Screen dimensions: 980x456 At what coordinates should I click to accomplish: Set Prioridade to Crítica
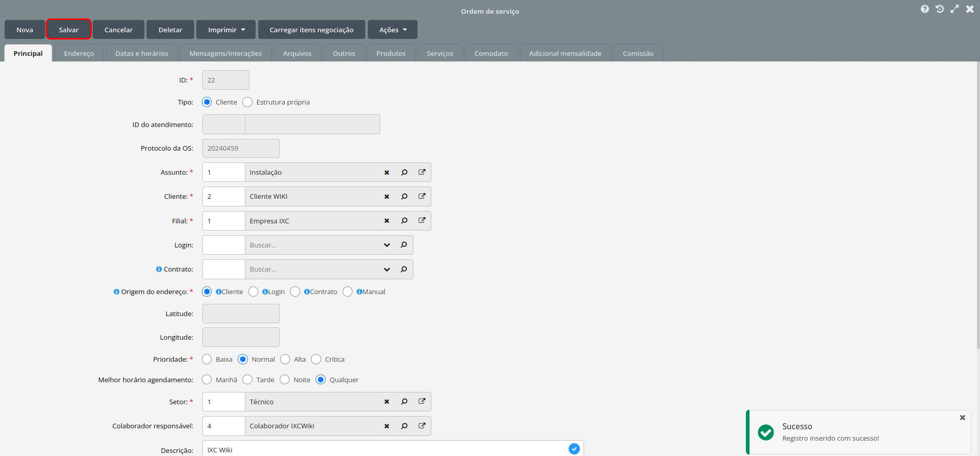tap(316, 359)
